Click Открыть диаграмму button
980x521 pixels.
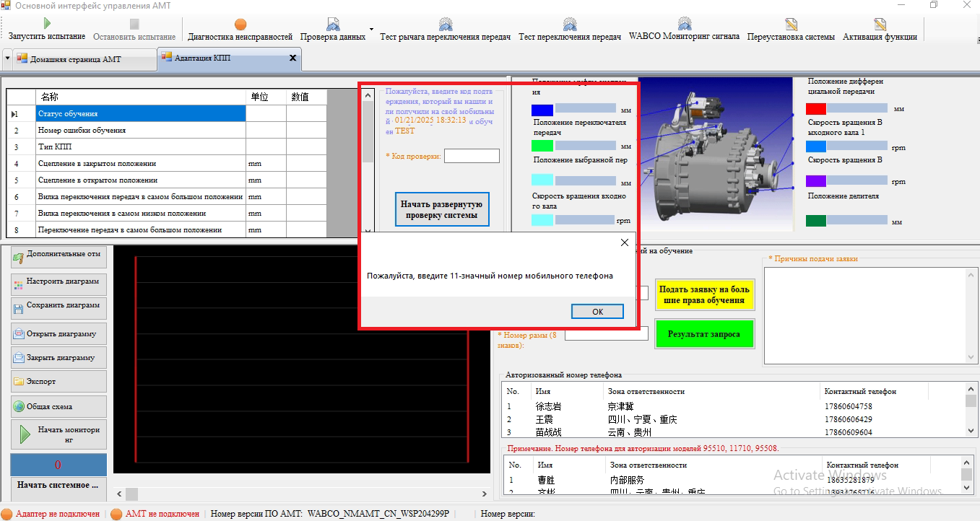click(x=58, y=334)
